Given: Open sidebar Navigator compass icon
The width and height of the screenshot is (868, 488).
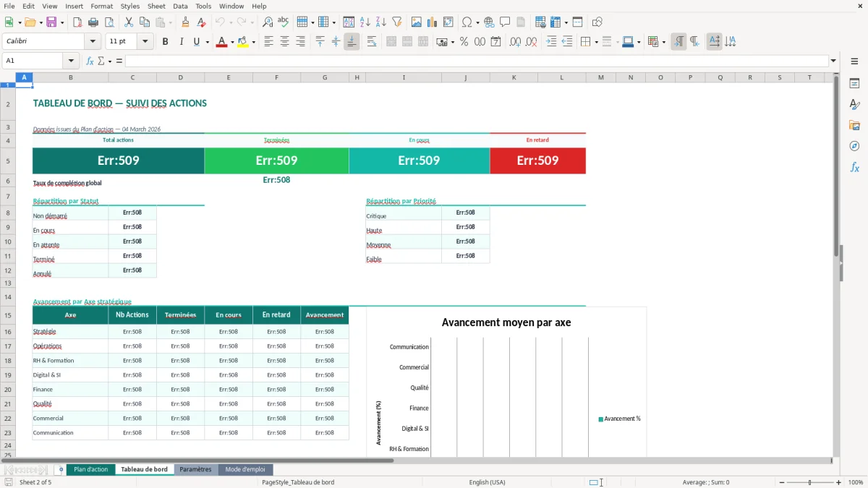Looking at the screenshot, I should [854, 146].
